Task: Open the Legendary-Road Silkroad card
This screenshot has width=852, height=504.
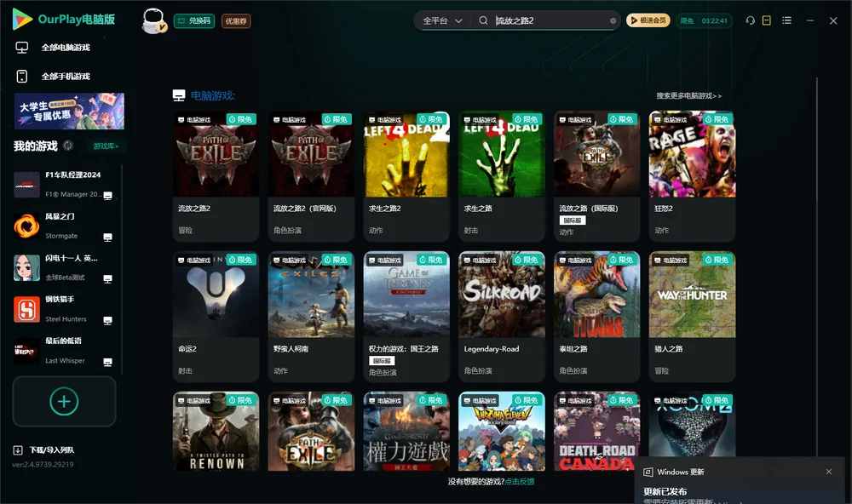Action: [x=502, y=317]
